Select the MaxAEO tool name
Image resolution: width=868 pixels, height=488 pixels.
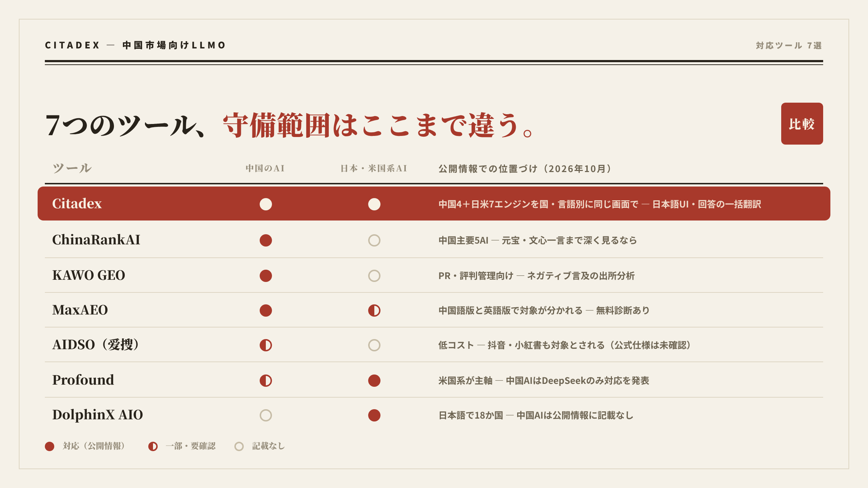pyautogui.click(x=80, y=310)
